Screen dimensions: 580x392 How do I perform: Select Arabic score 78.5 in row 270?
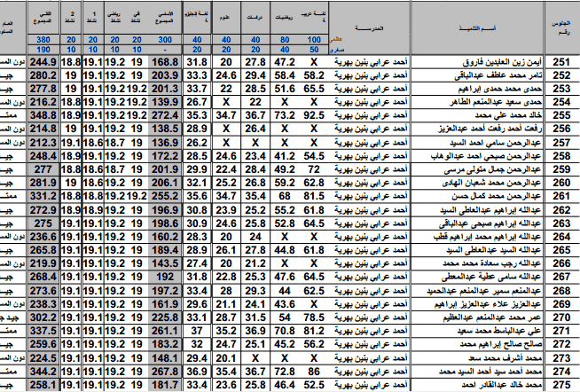(x=314, y=318)
